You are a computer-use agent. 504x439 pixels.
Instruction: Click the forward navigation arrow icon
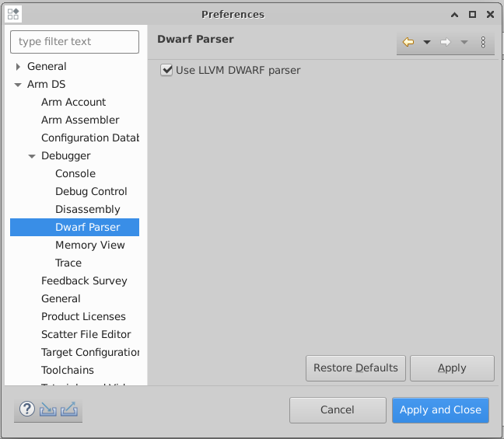[446, 42]
